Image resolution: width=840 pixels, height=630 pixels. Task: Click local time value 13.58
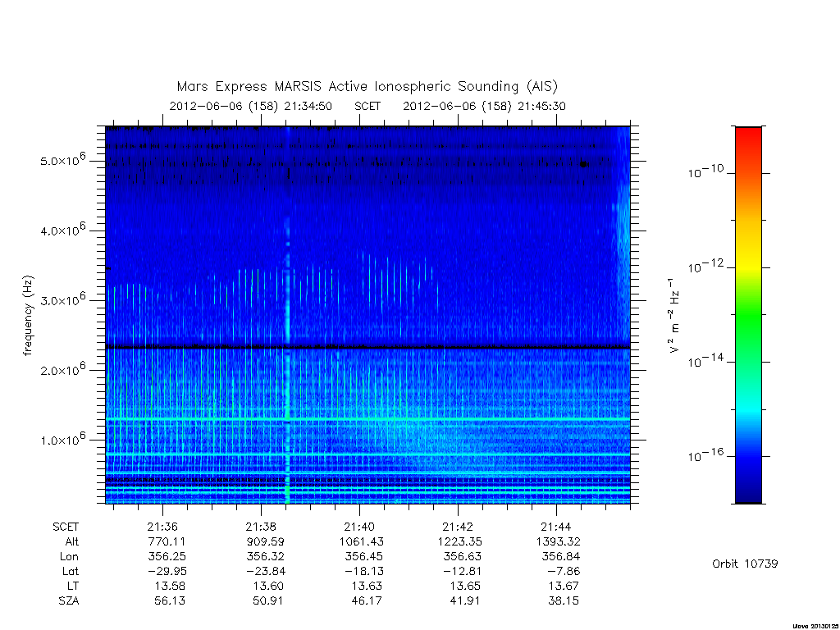click(170, 586)
